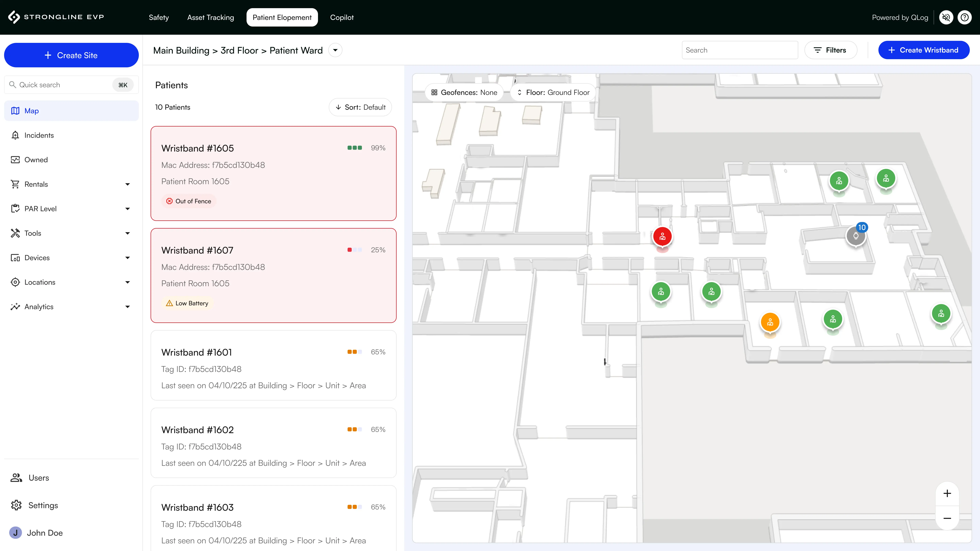Click the Create Site button
This screenshot has height=551, width=980.
71,55
